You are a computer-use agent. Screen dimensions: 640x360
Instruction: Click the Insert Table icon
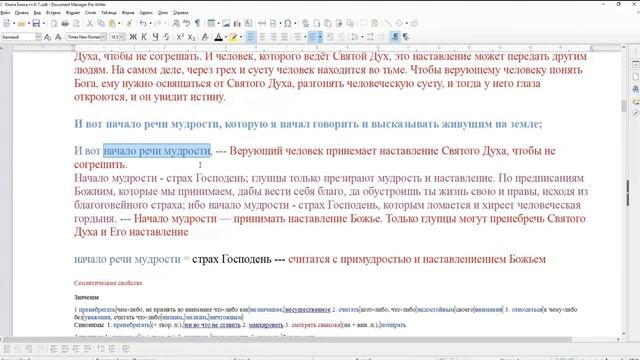211,23
